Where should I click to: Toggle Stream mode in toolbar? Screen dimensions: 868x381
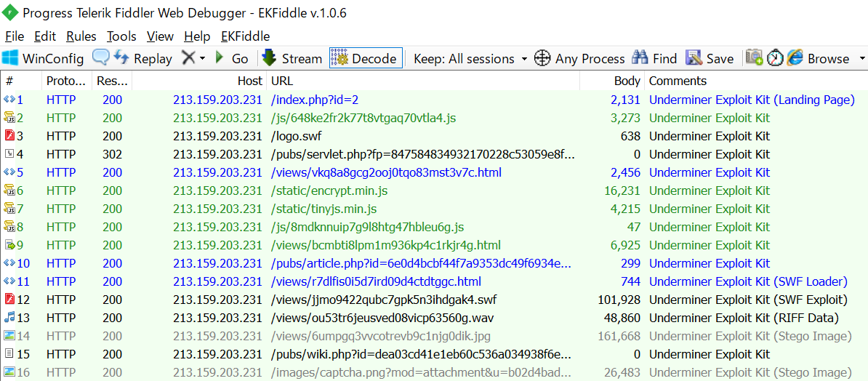coord(292,59)
